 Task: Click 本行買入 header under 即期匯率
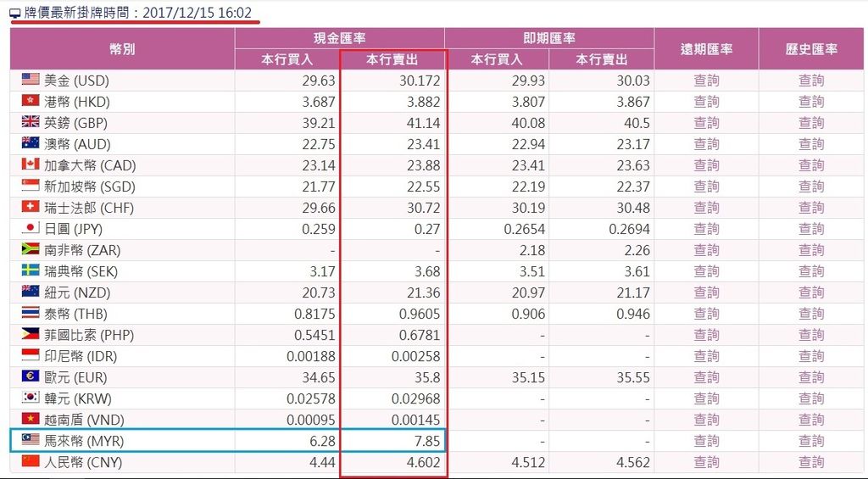497,59
